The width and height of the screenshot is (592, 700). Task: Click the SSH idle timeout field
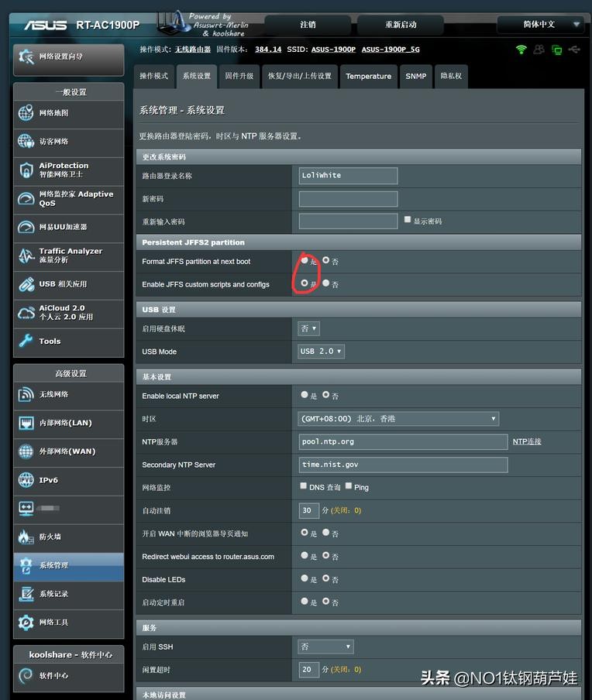tap(308, 669)
